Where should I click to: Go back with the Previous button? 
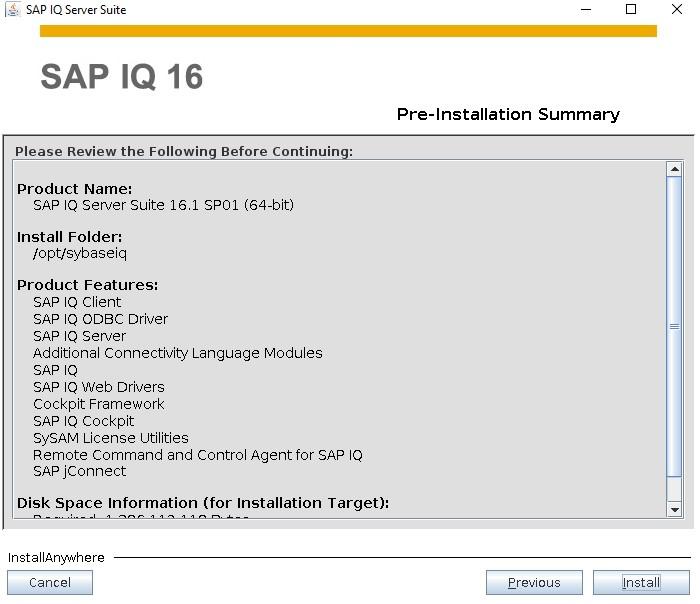click(x=534, y=582)
